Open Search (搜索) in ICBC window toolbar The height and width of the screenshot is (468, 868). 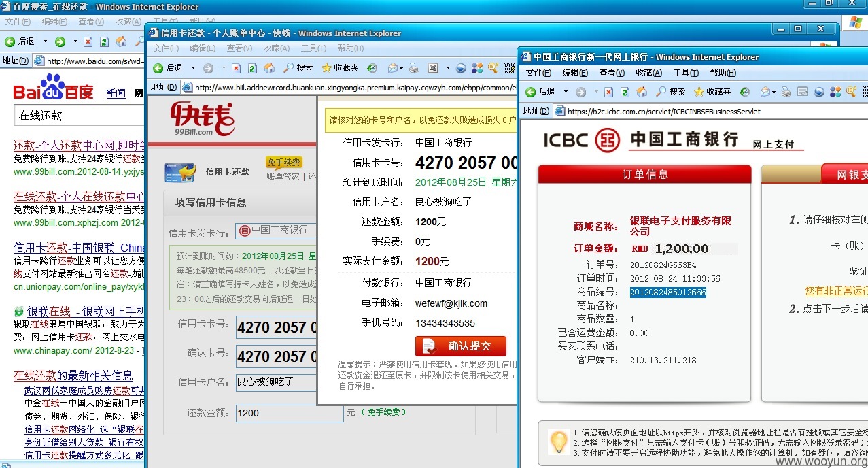click(670, 92)
